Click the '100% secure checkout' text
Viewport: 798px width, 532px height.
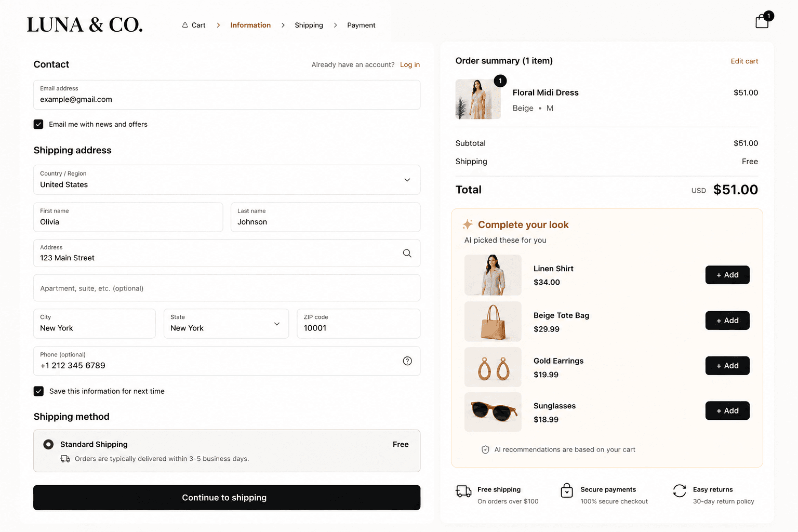(x=614, y=501)
